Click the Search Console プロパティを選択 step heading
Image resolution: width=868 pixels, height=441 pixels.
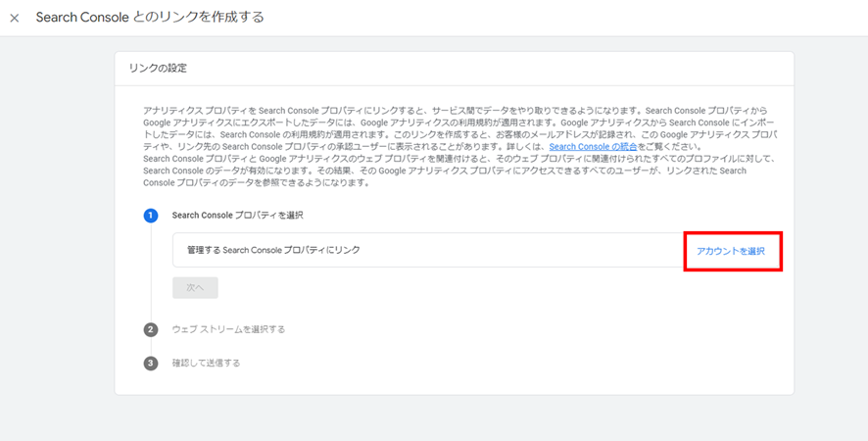tap(237, 215)
